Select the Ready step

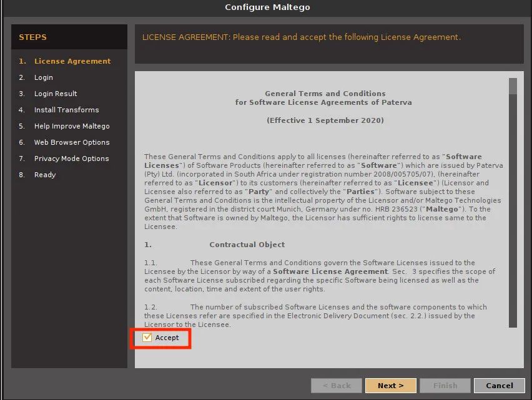37,175
